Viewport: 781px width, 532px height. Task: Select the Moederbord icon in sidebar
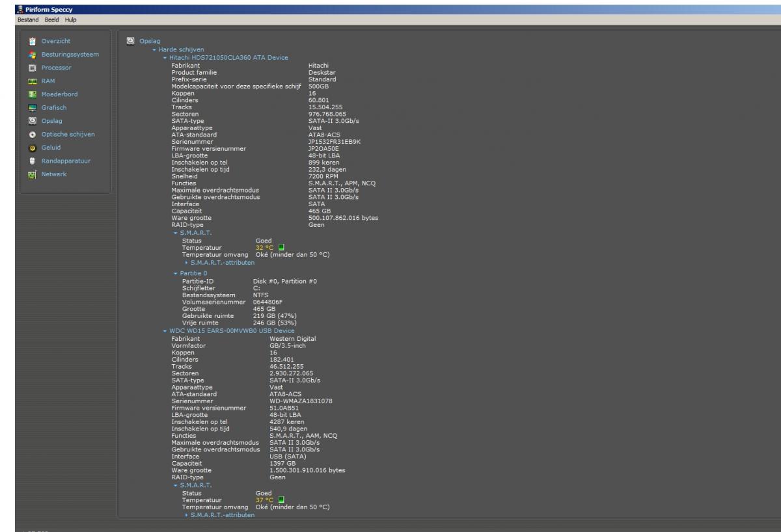32,94
